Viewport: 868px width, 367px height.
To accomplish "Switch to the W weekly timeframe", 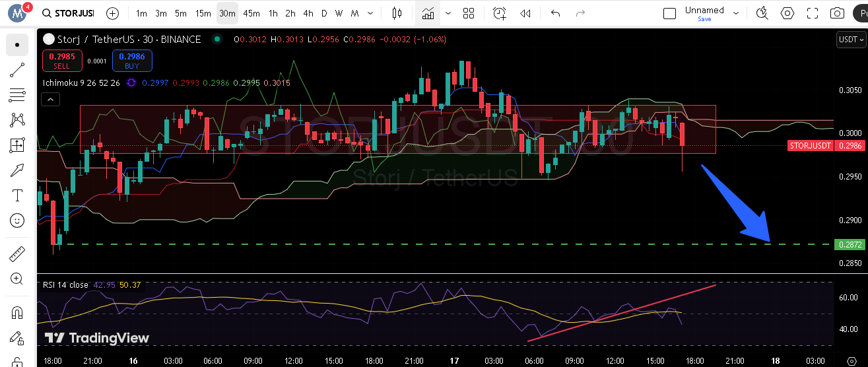I will 339,13.
